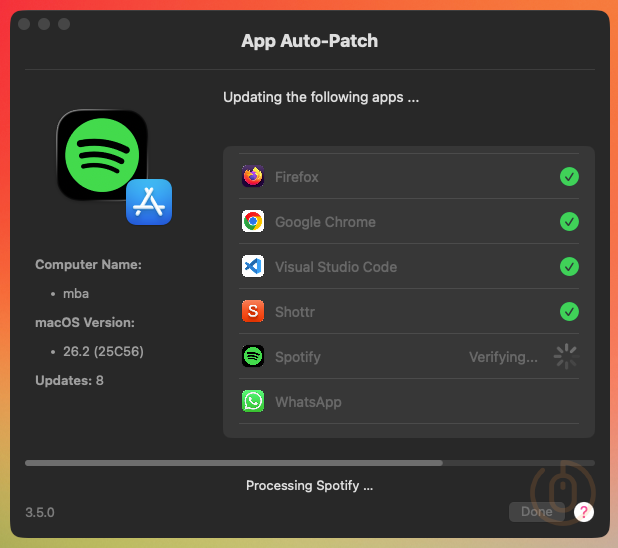The width and height of the screenshot is (618, 548).
Task: Click Shottr's green checkmark status
Action: (x=569, y=311)
